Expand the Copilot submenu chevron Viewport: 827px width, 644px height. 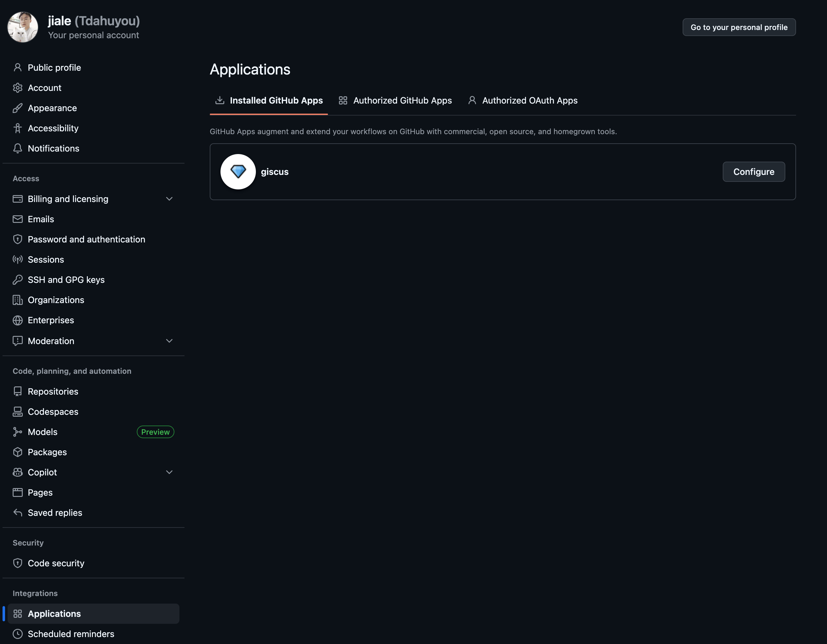(169, 472)
